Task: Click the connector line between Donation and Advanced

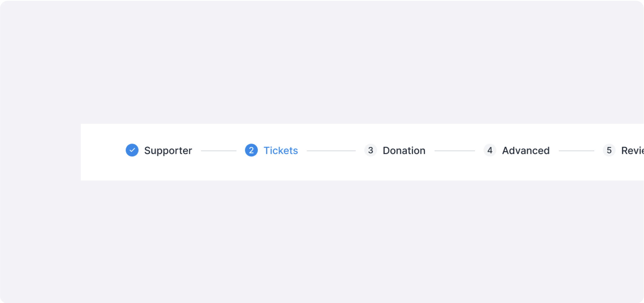Action: [x=454, y=151]
